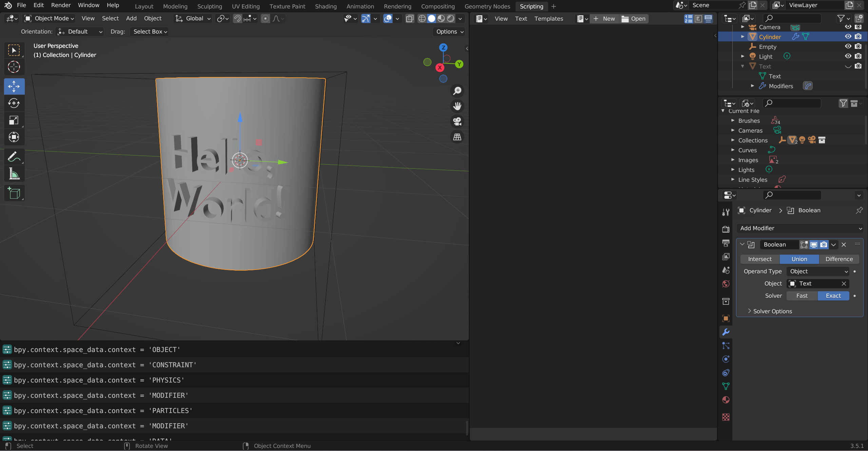Image resolution: width=868 pixels, height=451 pixels.
Task: Open the Output properties tab
Action: point(726,243)
